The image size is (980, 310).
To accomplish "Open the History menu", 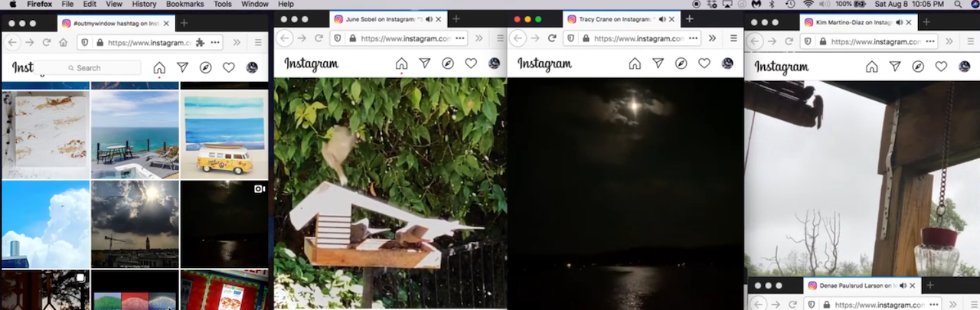I will [x=144, y=5].
